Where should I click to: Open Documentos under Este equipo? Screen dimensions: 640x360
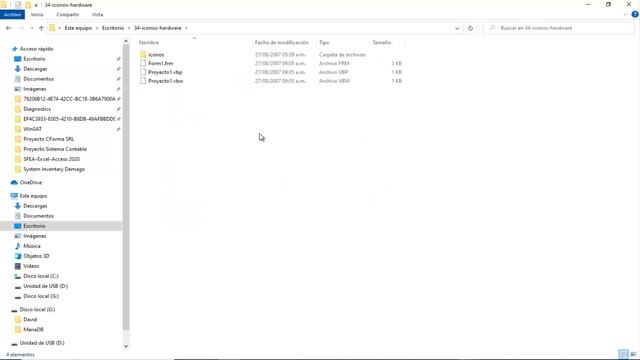click(x=38, y=216)
